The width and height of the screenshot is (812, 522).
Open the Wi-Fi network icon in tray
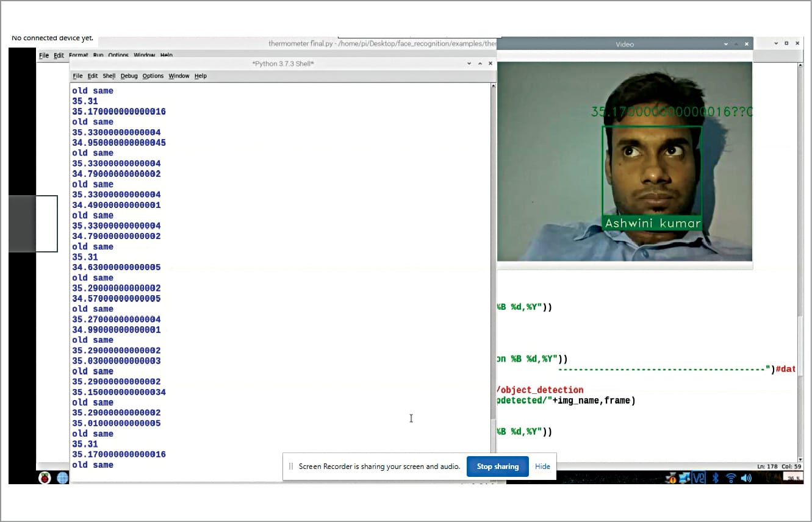pyautogui.click(x=731, y=479)
